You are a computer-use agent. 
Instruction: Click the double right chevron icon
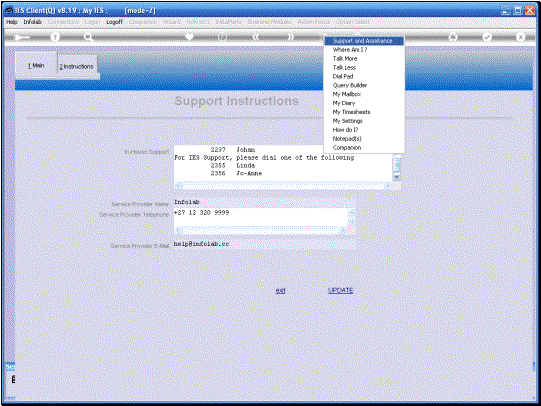(291, 37)
